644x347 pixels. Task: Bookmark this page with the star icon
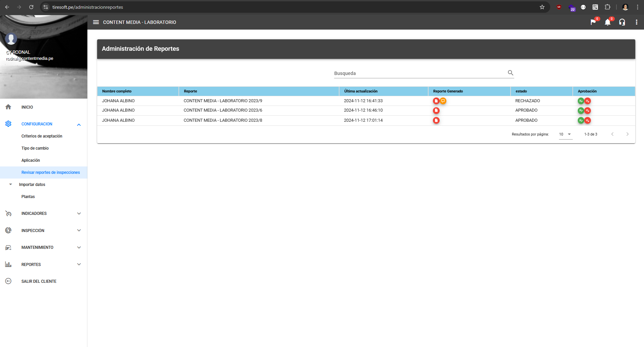click(542, 7)
